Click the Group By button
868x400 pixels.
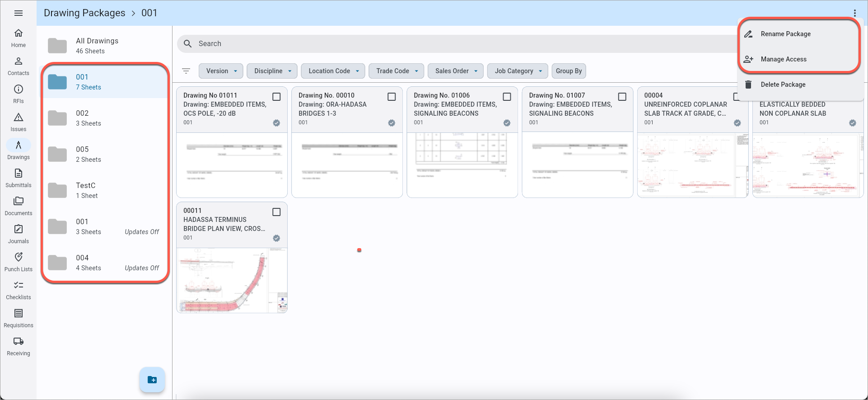coord(569,71)
